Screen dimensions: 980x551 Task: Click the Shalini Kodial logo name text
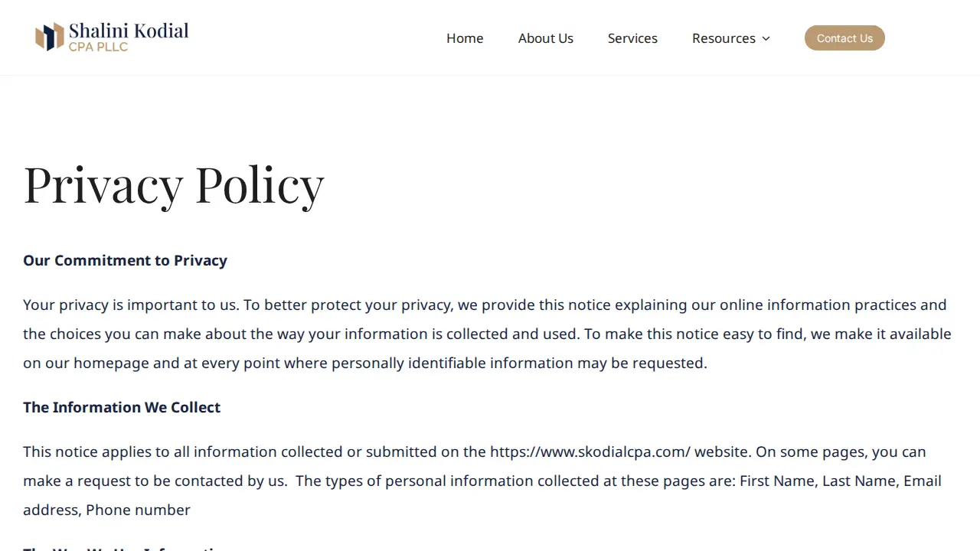click(x=129, y=31)
